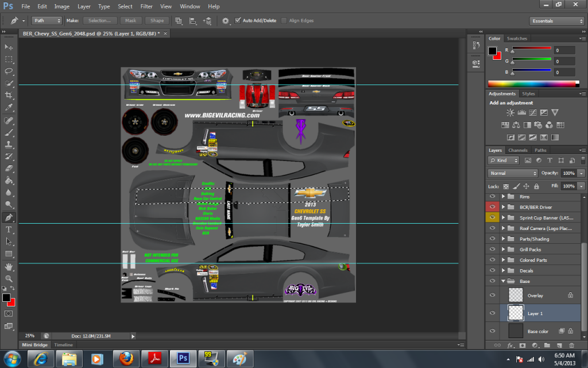Activate the Brush tool
588x368 pixels.
click(x=9, y=132)
